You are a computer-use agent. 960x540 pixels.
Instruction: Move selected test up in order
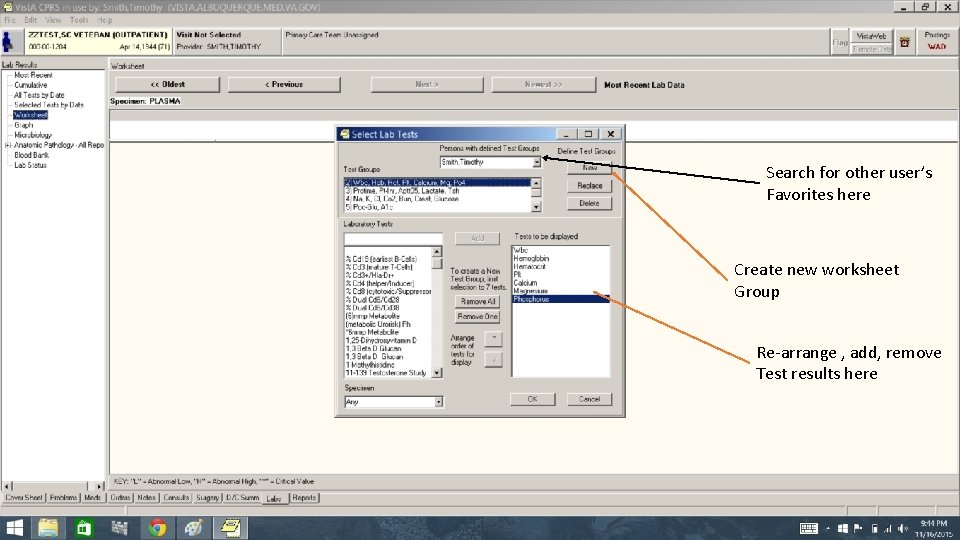(493, 339)
